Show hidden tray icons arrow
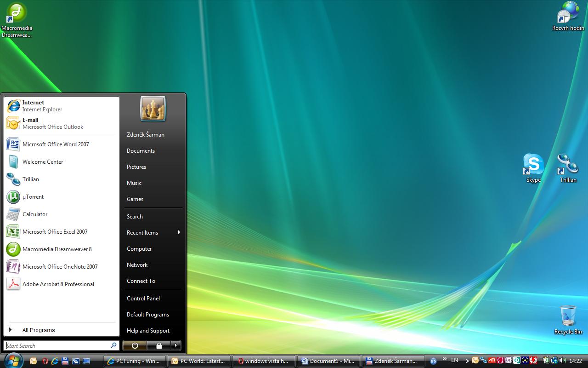The width and height of the screenshot is (588, 368). pyautogui.click(x=467, y=361)
